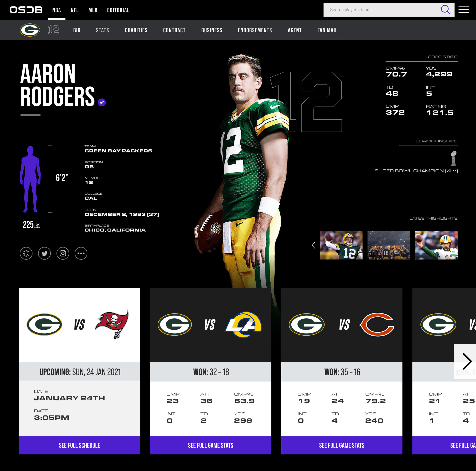Image resolution: width=476 pixels, height=471 pixels.
Task: Click the search magnifier icon
Action: point(445,10)
